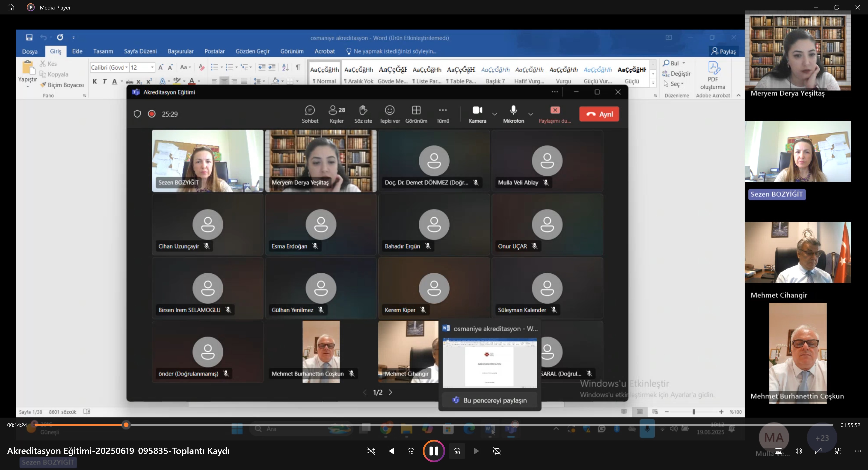Screen dimensions: 868x470
Task: Click the osmaniye akreditasyon window thumbnail
Action: [x=490, y=363]
